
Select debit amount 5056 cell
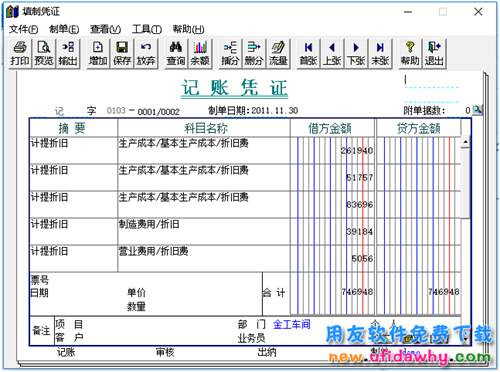click(x=333, y=258)
